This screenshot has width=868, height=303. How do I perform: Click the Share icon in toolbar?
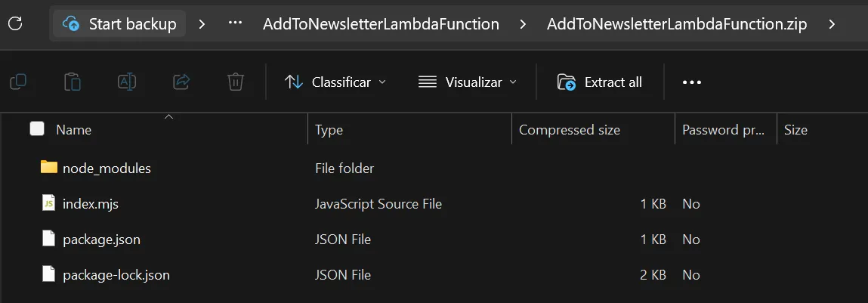pyautogui.click(x=181, y=82)
